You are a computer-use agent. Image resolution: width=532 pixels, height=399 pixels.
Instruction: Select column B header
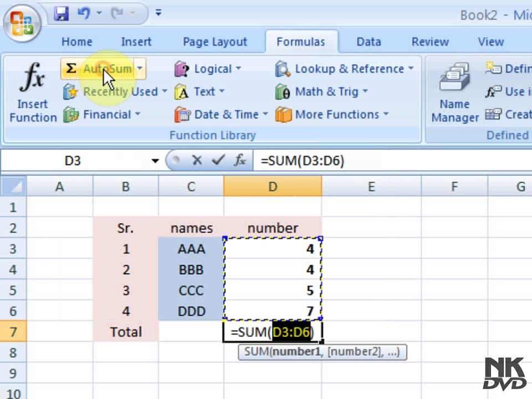coord(126,186)
